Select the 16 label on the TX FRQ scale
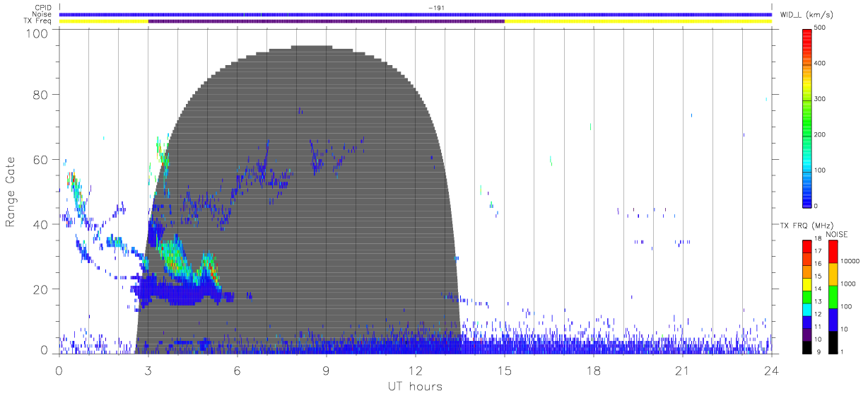Viewport: 868px width, 401px height. [818, 264]
